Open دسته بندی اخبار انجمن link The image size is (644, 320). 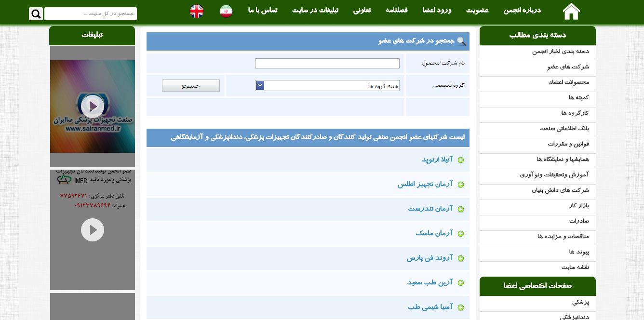(561, 52)
